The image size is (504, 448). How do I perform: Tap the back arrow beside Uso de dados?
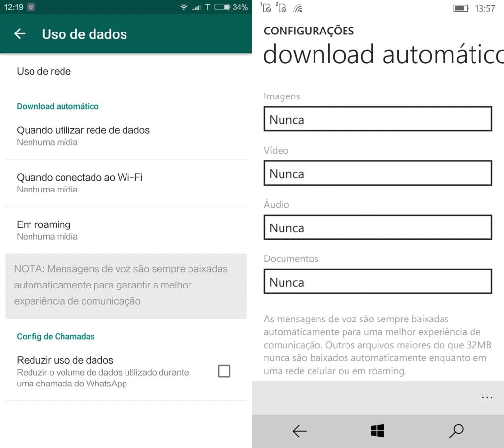20,34
